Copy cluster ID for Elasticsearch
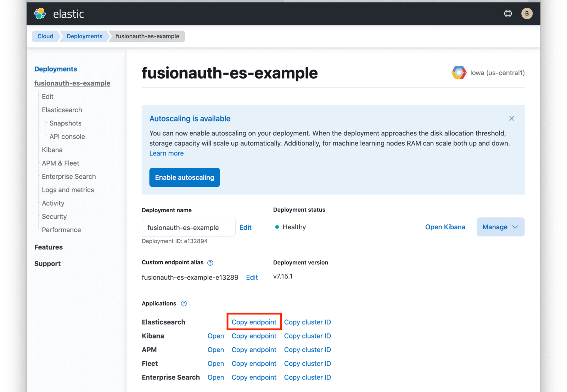Screen dimensions: 567x392 (x=308, y=322)
